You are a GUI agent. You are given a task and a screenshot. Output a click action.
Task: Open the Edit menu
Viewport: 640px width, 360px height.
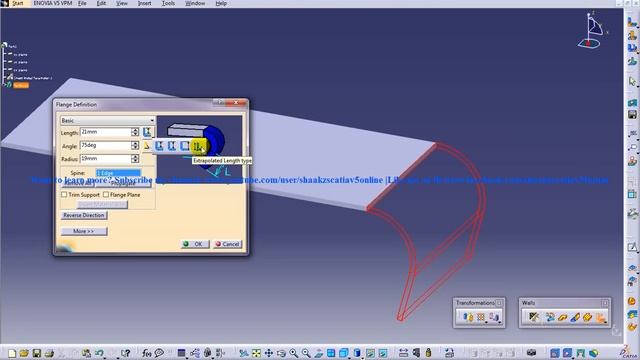(x=101, y=3)
